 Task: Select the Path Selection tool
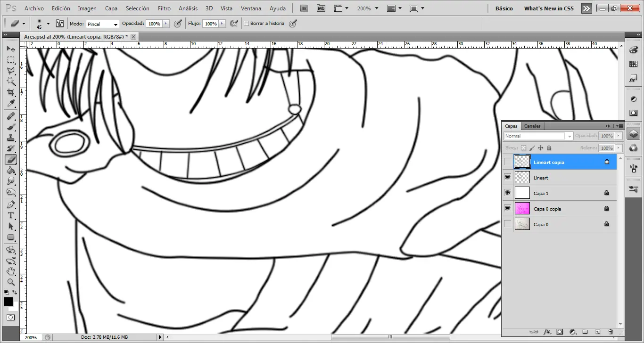coord(11,226)
